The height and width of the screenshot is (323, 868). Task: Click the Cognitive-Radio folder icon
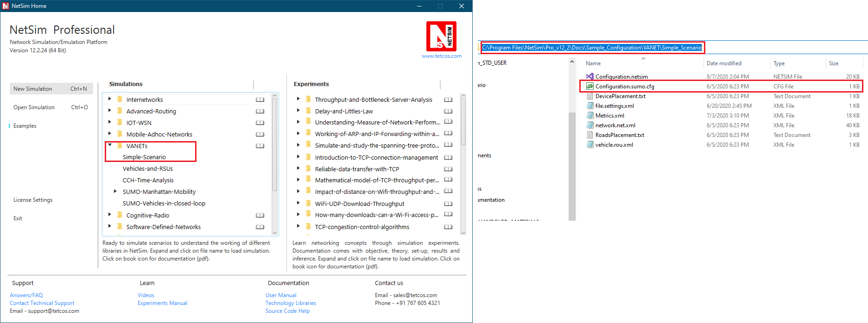click(x=120, y=215)
